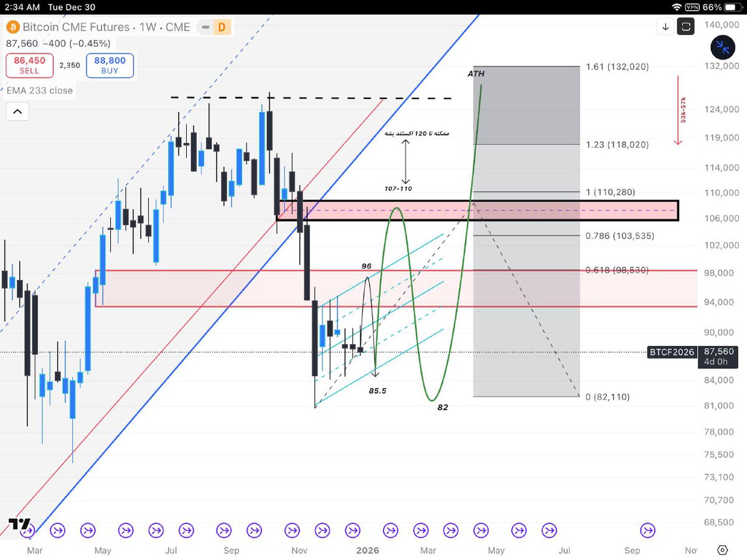
Task: Tap the orange Bitcoin symbol logo
Action: tap(13, 27)
